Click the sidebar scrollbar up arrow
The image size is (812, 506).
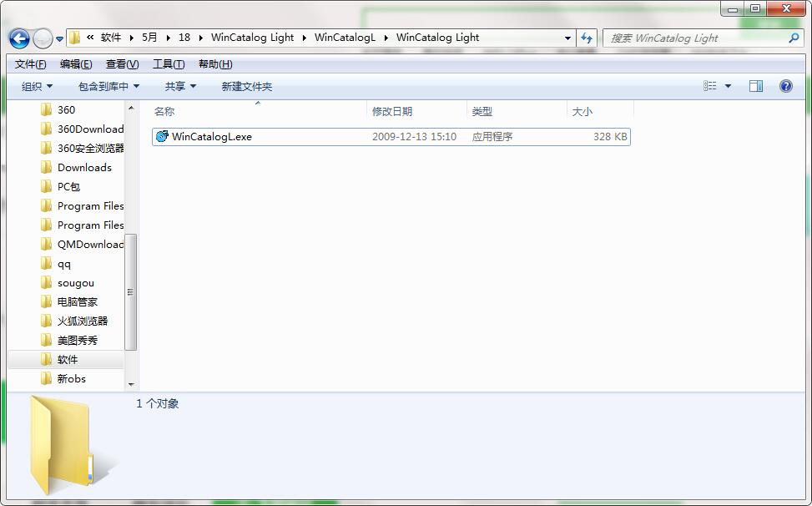click(131, 108)
